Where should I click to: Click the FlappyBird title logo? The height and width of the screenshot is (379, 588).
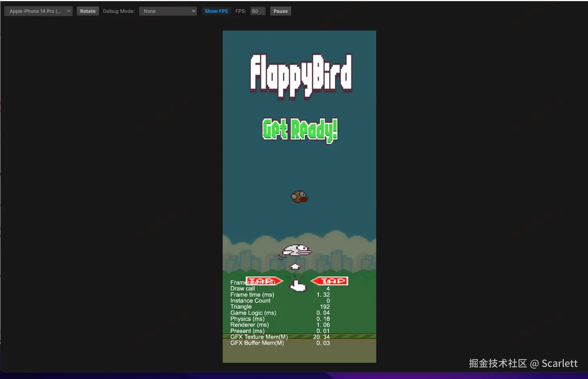tap(301, 77)
